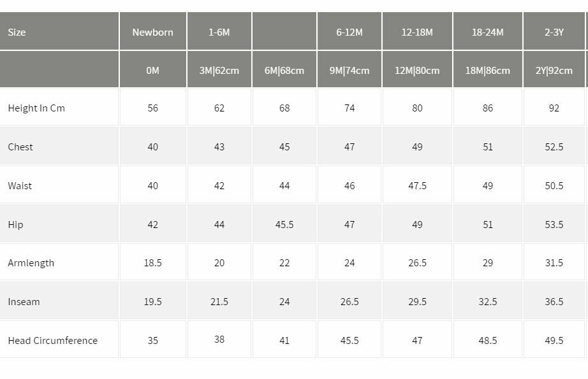Click the Height In Cm row label
The image size is (588, 379).
36,108
